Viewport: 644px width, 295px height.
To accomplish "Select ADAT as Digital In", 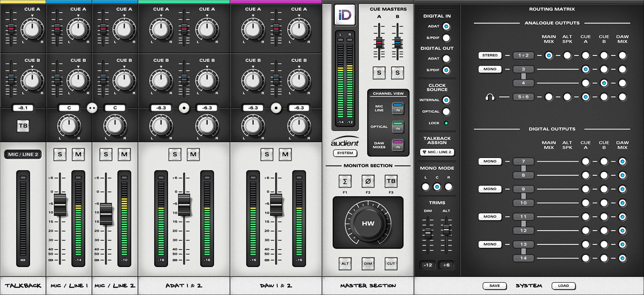I will coord(446,26).
